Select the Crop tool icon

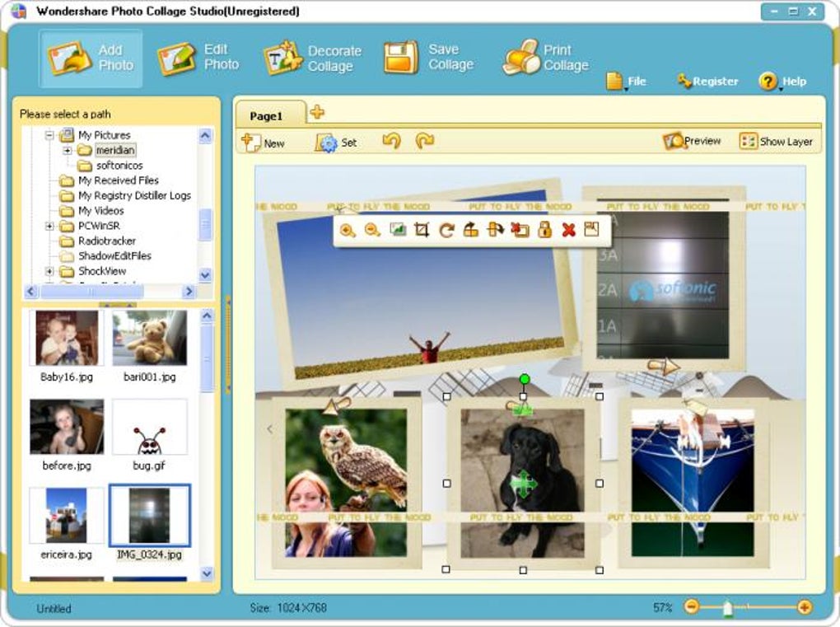(x=422, y=231)
